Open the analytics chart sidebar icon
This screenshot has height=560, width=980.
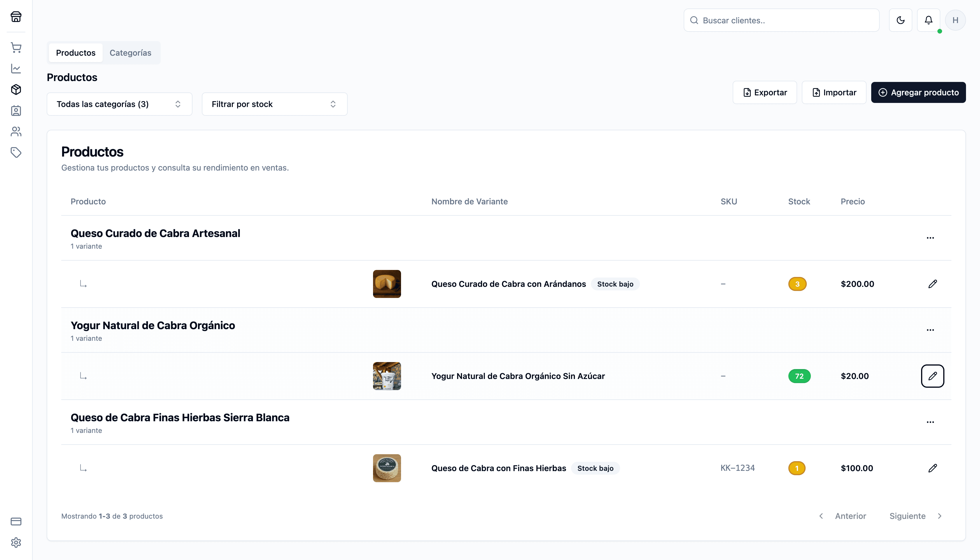16,69
